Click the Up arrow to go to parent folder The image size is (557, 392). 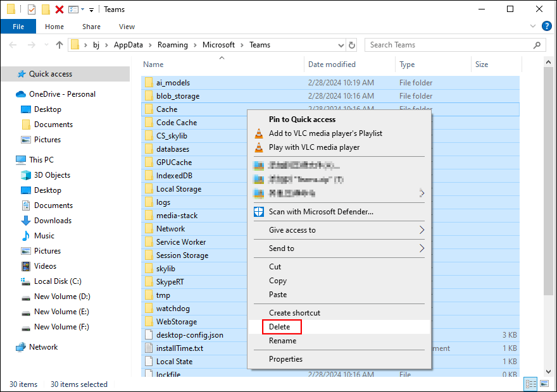59,45
